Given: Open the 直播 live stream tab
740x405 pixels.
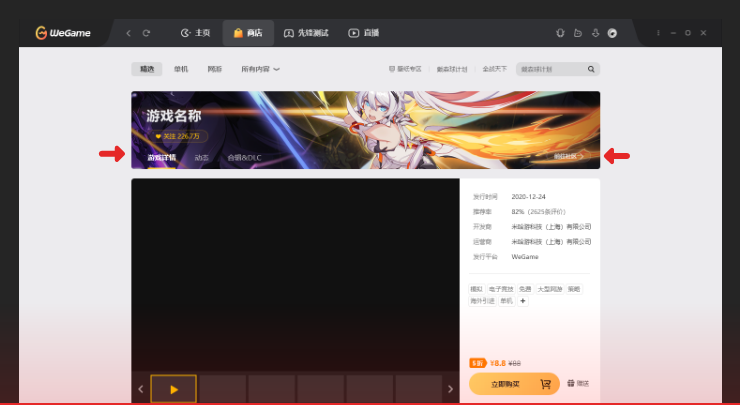Looking at the screenshot, I should 363,33.
